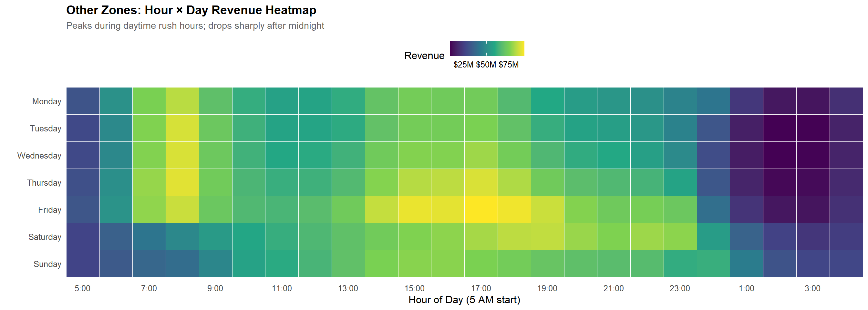868x310 pixels.
Task: Select the Thursday 8:00 heatmap cell
Action: (182, 182)
